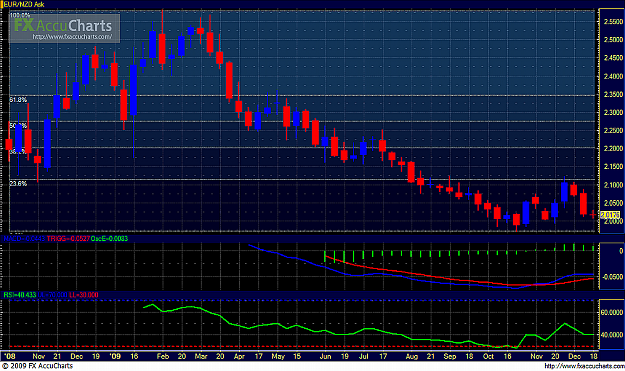This screenshot has height=371, width=625.
Task: Click the Oct label on date axis
Action: (x=488, y=356)
